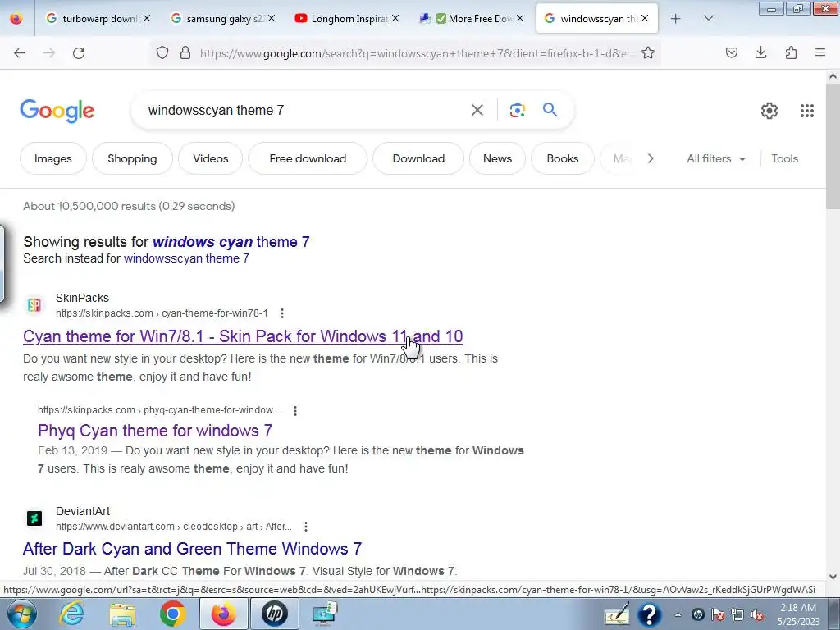Image resolution: width=840 pixels, height=630 pixels.
Task: Click the magnifier search button
Action: (x=550, y=110)
